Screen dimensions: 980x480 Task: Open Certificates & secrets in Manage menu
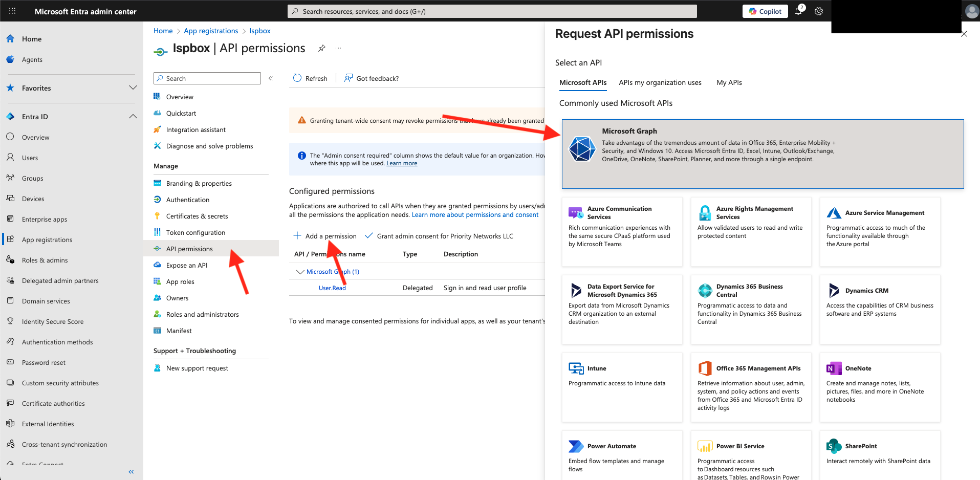click(197, 216)
